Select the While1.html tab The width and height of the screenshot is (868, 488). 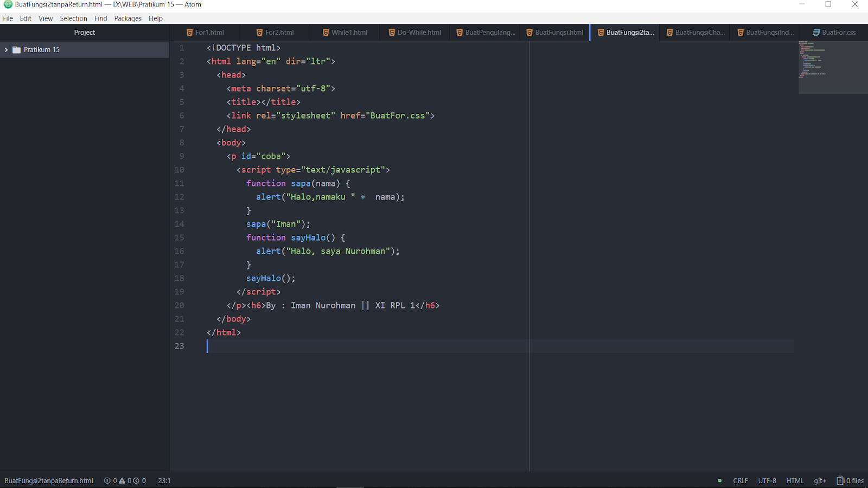click(x=350, y=32)
